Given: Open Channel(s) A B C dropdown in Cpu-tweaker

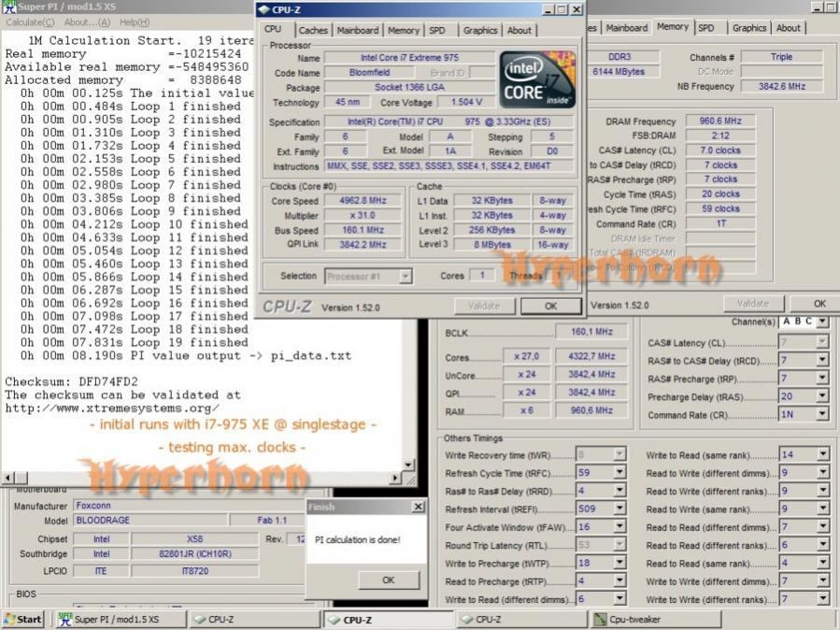Looking at the screenshot, I should (x=823, y=322).
